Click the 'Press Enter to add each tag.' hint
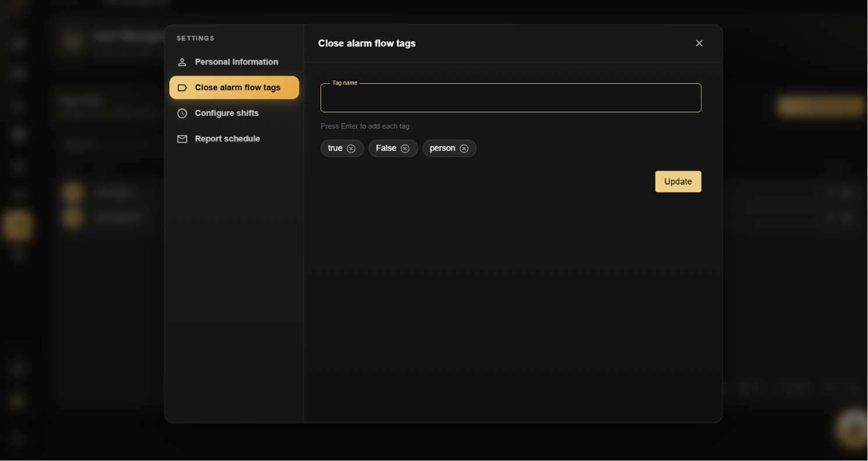Image resolution: width=868 pixels, height=461 pixels. tap(366, 126)
